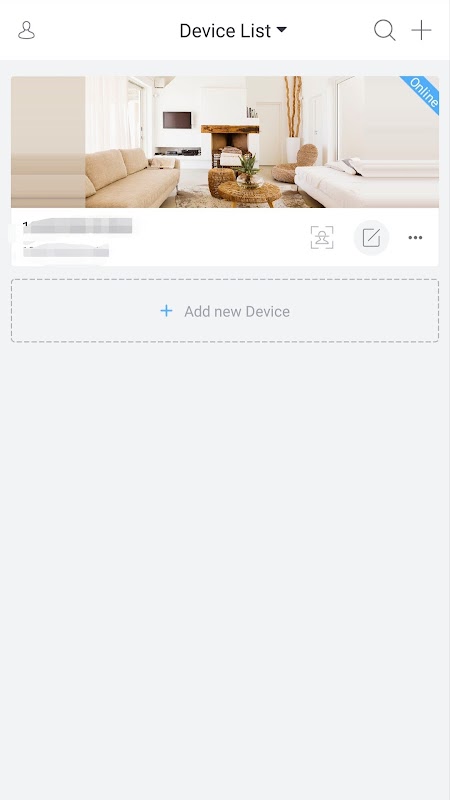Open the living room camera preview

pyautogui.click(x=225, y=142)
